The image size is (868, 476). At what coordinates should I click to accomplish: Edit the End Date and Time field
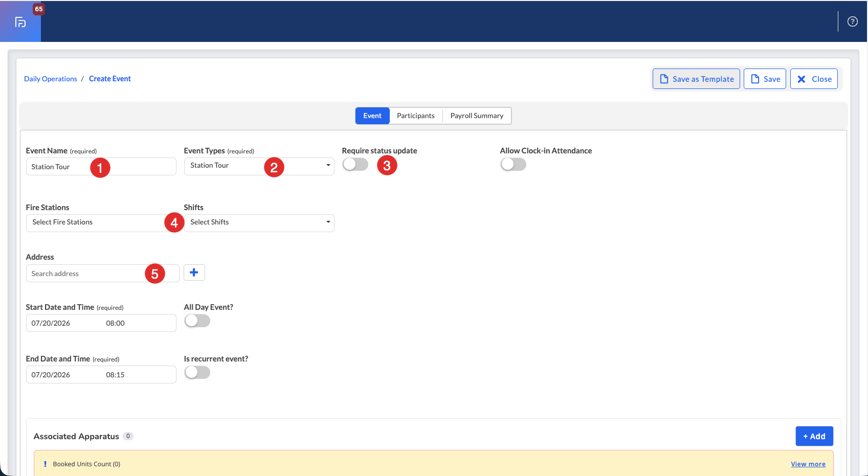101,375
